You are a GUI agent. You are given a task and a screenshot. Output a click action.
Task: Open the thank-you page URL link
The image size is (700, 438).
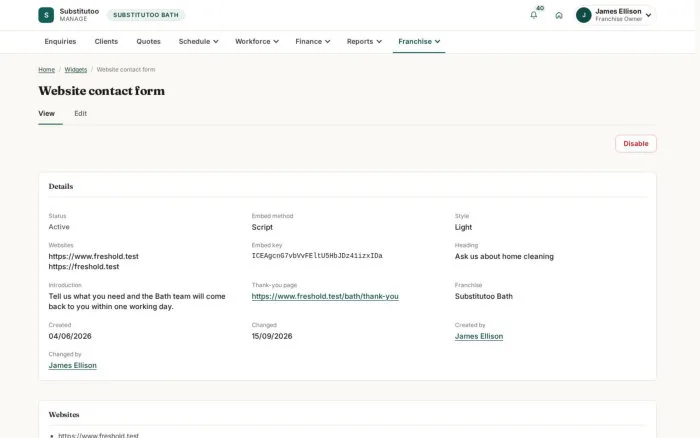(x=325, y=296)
